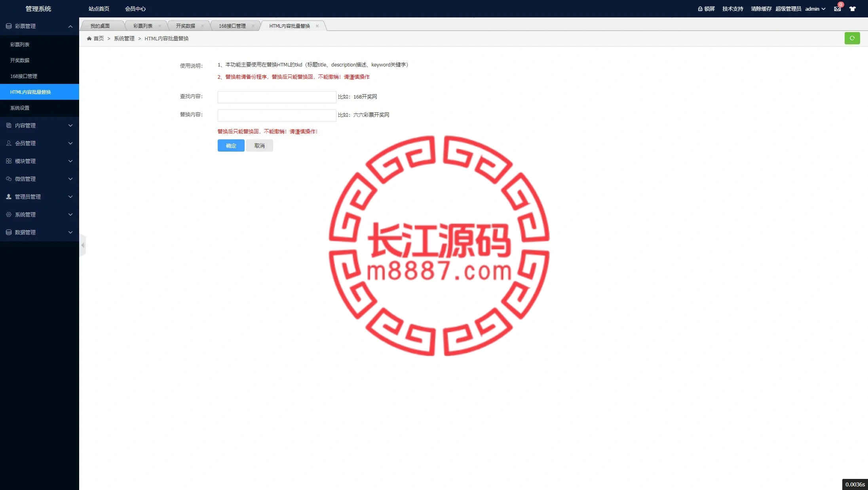This screenshot has height=490, width=868.
Task: Select 开奖数据 in the sidebar
Action: [x=40, y=60]
